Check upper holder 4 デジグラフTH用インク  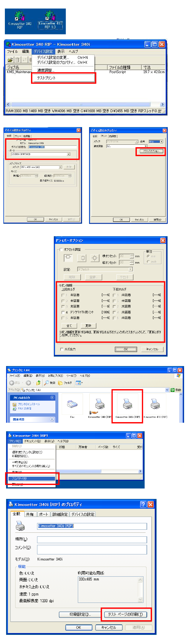pos(63,312)
